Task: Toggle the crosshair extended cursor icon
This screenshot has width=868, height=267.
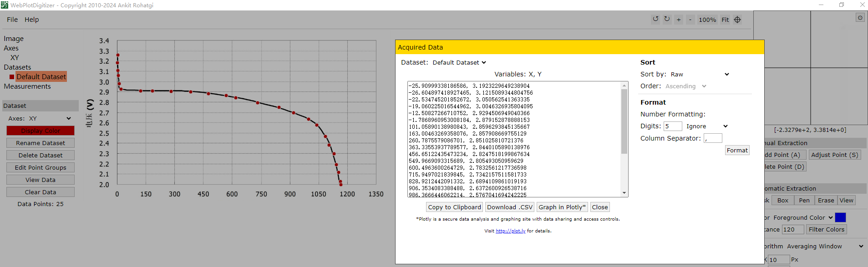Action: click(x=737, y=20)
